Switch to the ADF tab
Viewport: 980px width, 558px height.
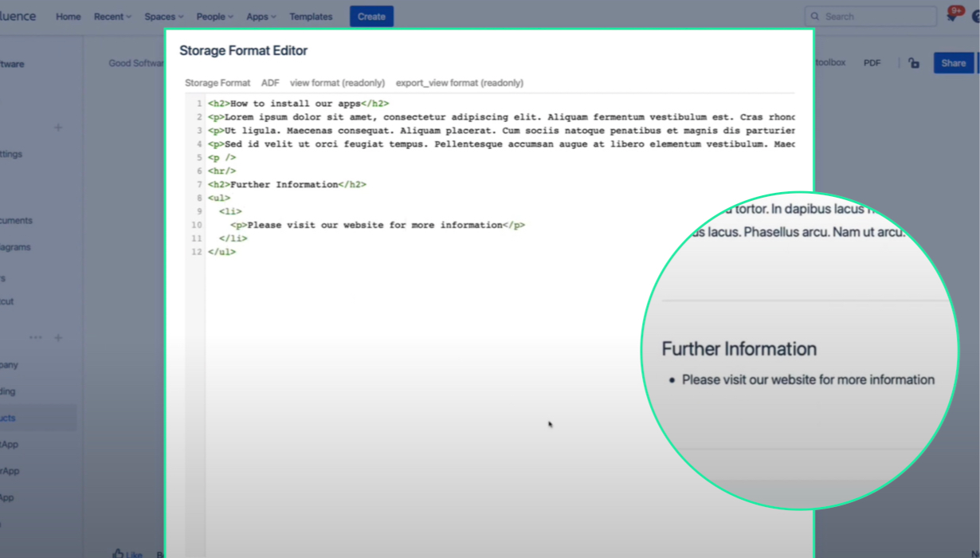(270, 83)
